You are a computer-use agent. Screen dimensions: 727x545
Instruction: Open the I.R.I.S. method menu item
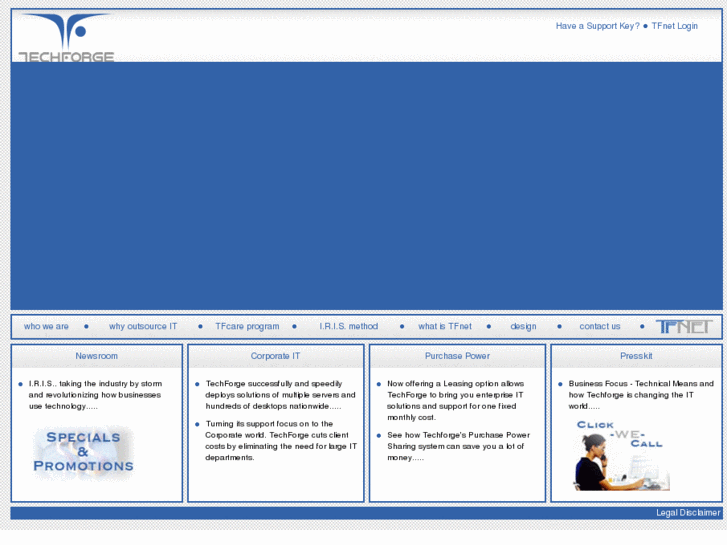click(x=349, y=326)
